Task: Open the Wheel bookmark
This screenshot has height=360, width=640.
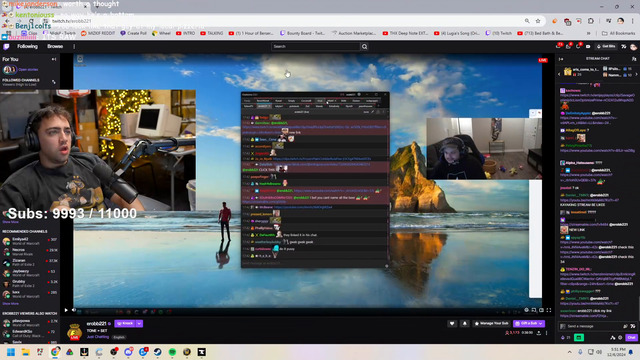Action: (161, 33)
